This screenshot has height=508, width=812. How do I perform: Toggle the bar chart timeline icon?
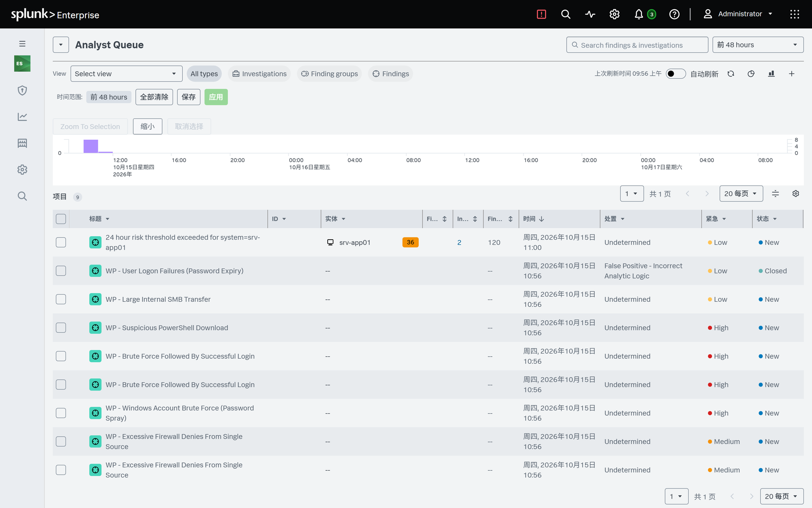tap(771, 74)
